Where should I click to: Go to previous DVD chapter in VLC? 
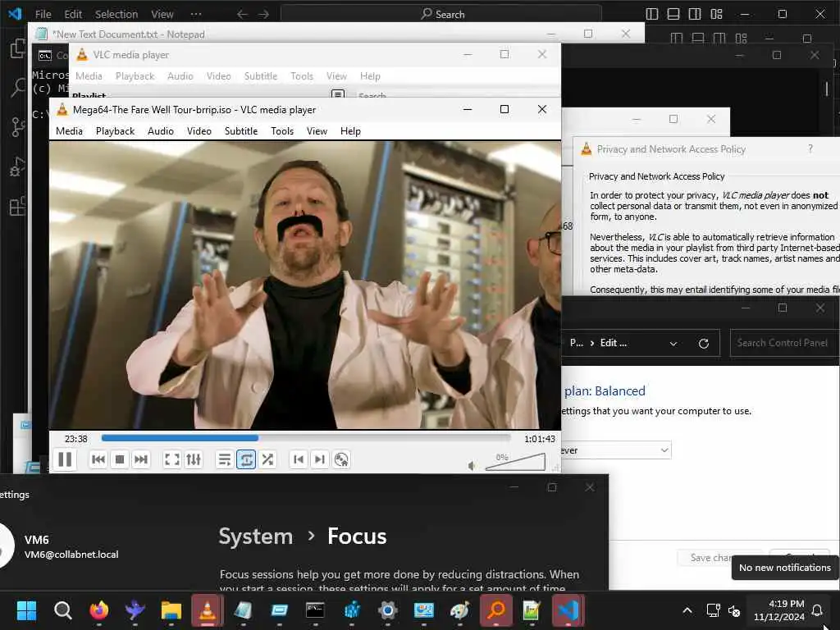pyautogui.click(x=299, y=459)
